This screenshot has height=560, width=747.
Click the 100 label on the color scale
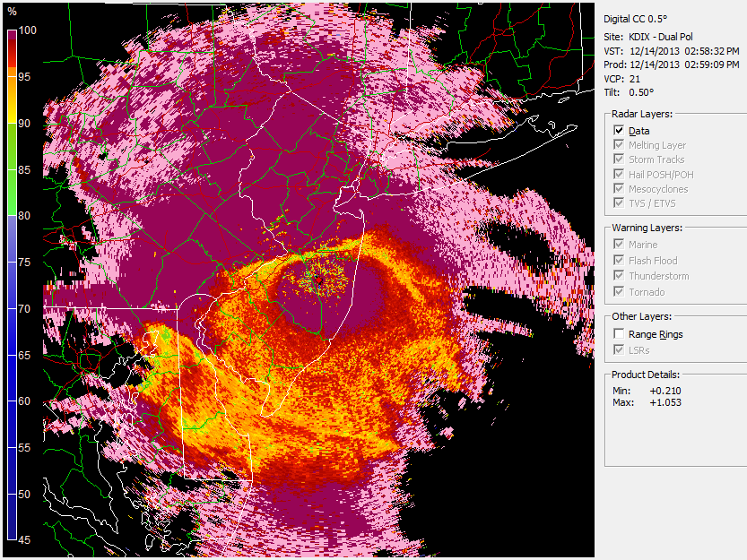27,30
